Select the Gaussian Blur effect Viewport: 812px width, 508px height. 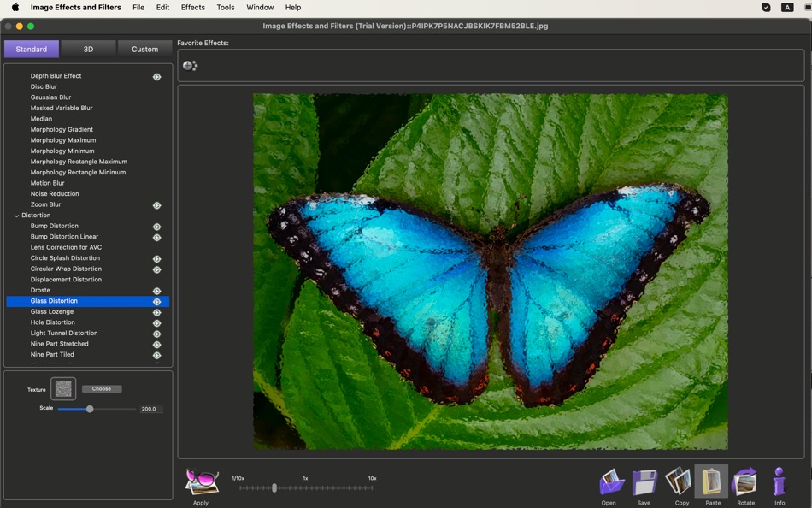[x=51, y=97]
